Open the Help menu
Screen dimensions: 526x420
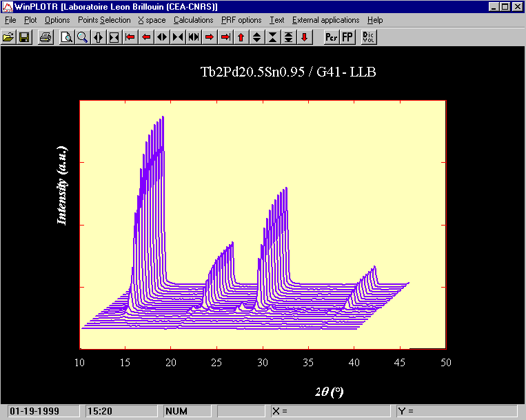375,20
